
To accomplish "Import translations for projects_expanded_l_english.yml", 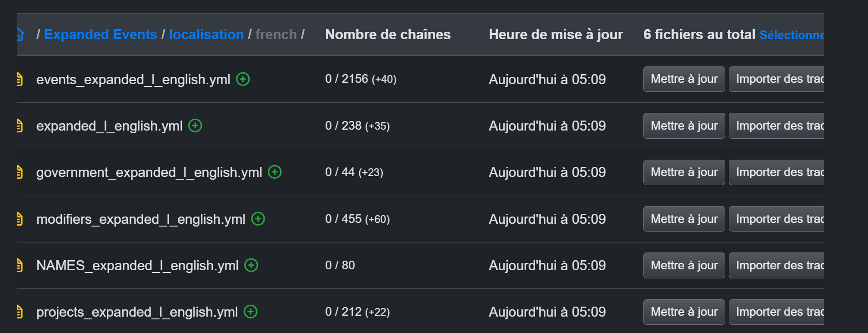I will coord(777,312).
